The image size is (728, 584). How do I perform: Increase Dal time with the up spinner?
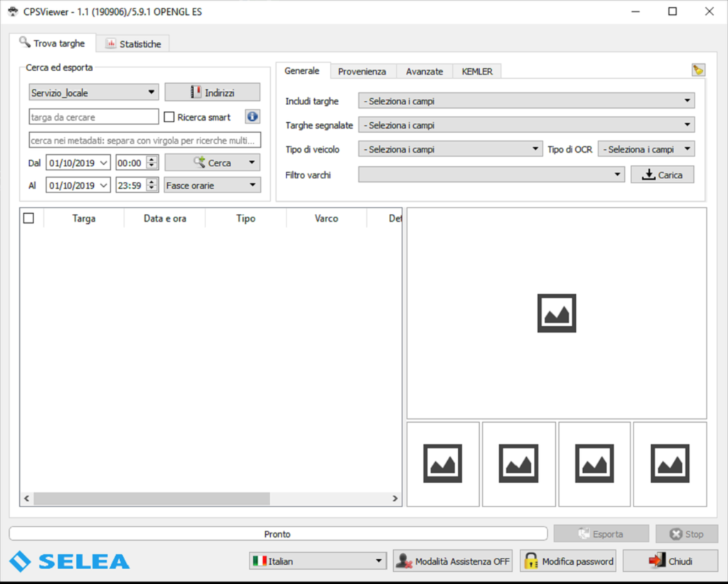[x=152, y=159]
